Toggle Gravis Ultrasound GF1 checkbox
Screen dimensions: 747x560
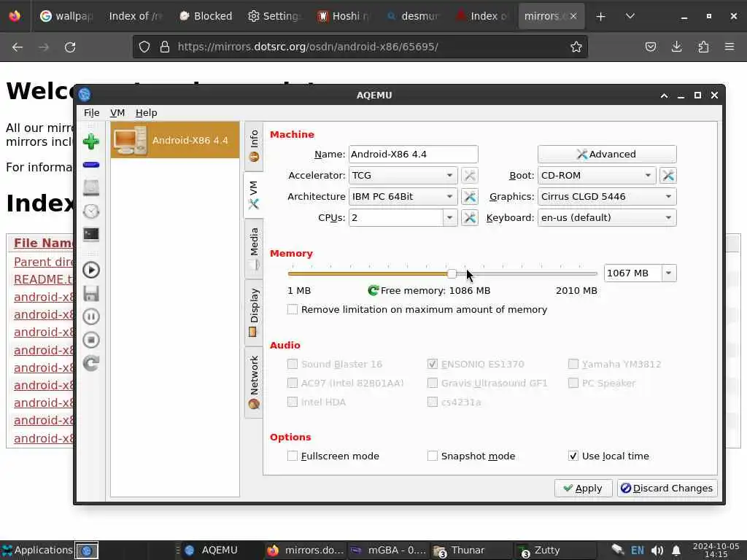(x=432, y=383)
